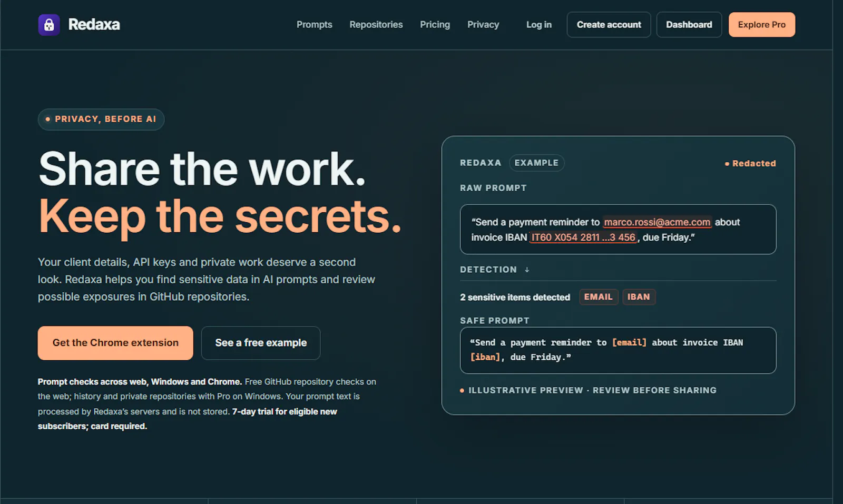Click the Log in link
Viewport: 843px width, 504px height.
click(538, 25)
